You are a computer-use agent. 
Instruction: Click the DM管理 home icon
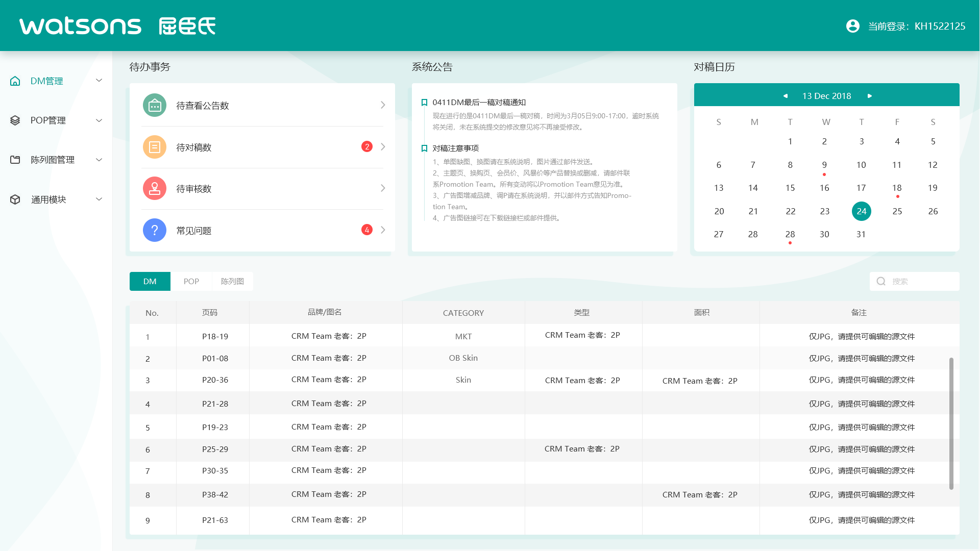tap(15, 81)
